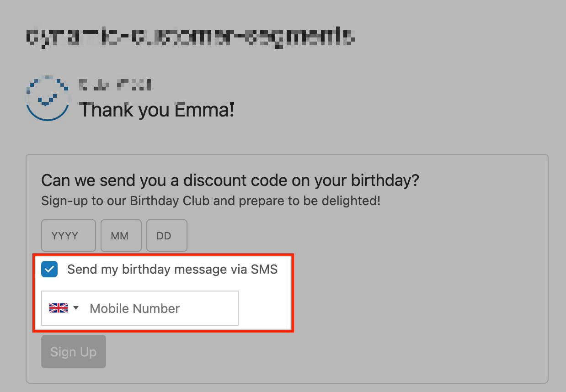566x392 pixels.
Task: Open the country code dropdown arrow
Action: click(x=76, y=308)
